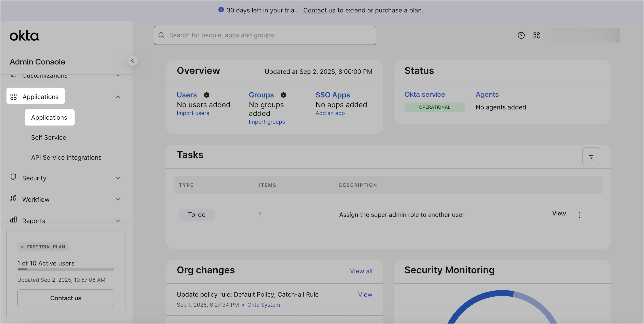This screenshot has height=324, width=644.
Task: Click the Users info icon
Action: [206, 95]
